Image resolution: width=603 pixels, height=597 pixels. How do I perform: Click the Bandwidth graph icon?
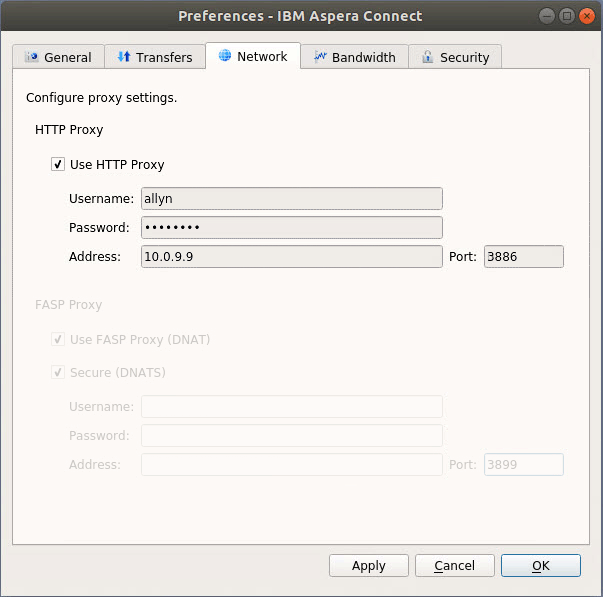click(x=320, y=57)
